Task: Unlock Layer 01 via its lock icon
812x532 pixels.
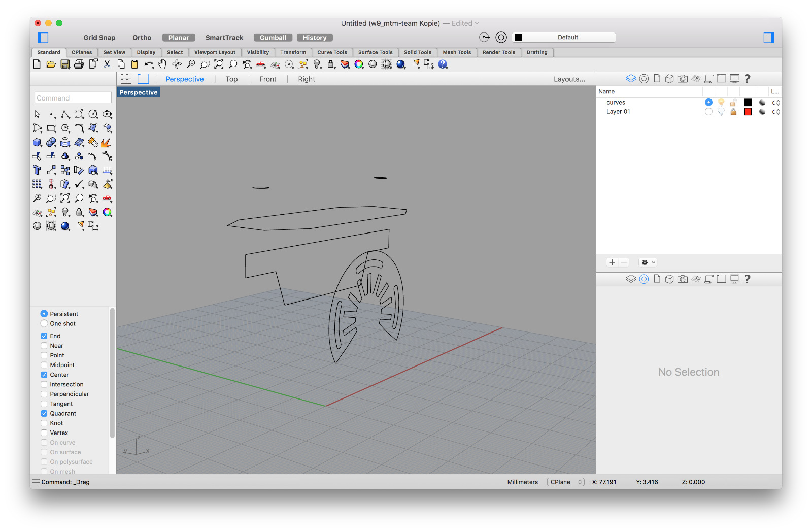Action: (x=733, y=112)
